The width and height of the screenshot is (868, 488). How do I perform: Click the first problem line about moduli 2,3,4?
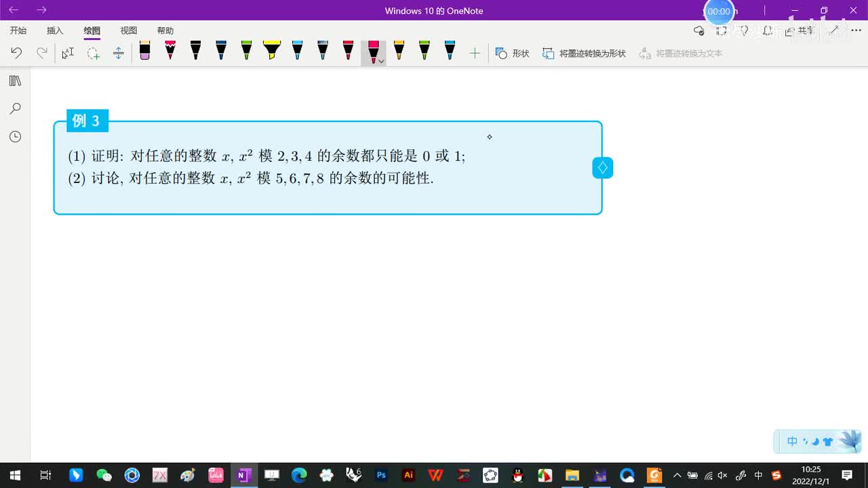coord(267,156)
